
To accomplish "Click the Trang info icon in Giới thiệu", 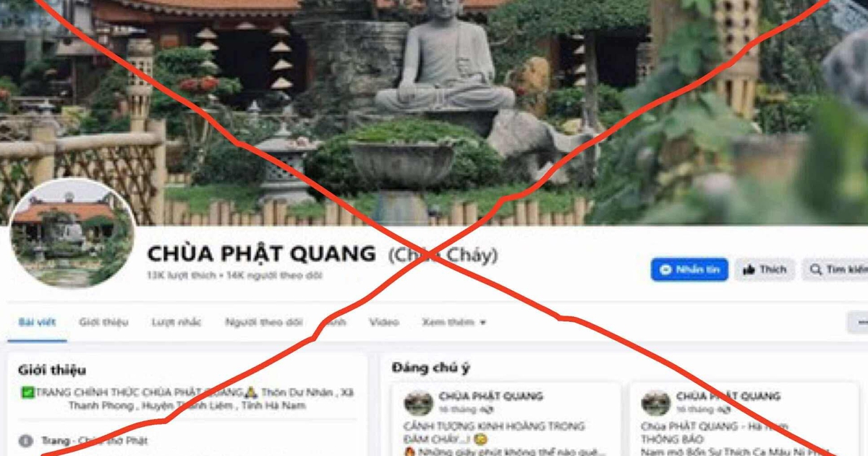I will click(x=26, y=440).
